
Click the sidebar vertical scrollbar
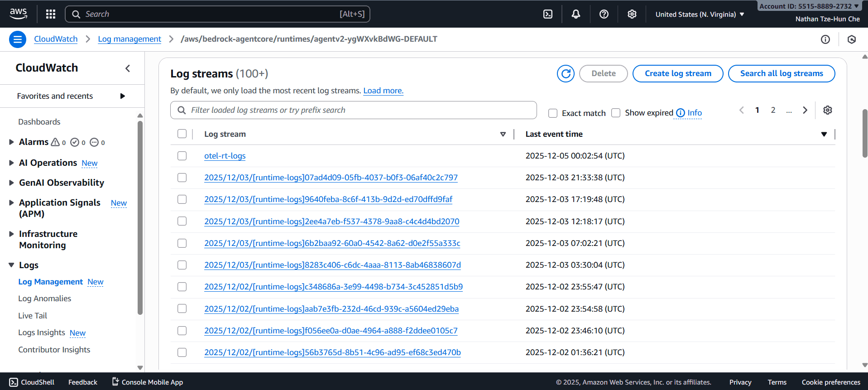tap(140, 217)
